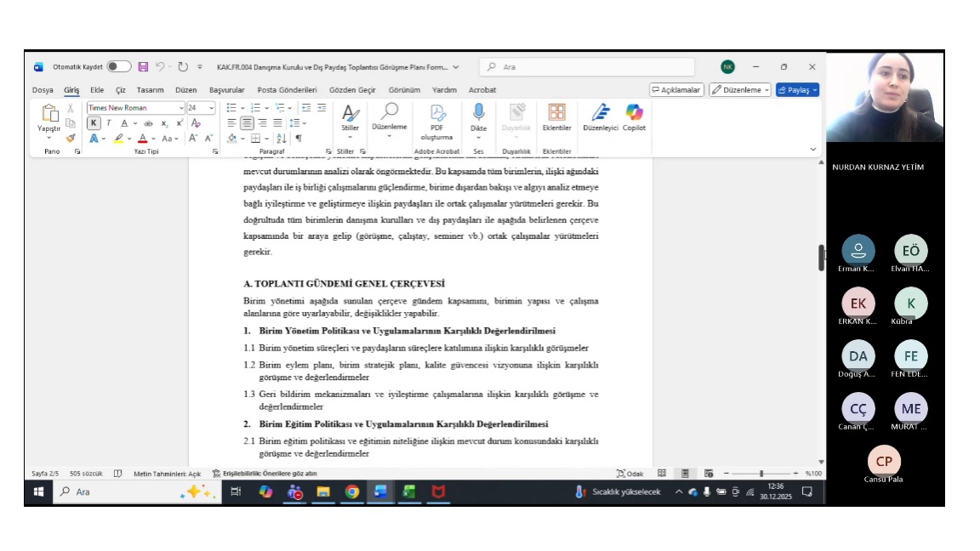Open the Düzenleme mode dropdown
980x551 pixels.
pos(740,90)
